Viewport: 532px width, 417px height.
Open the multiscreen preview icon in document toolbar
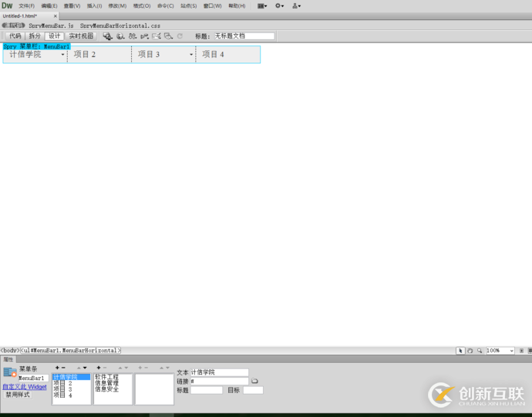tap(107, 36)
